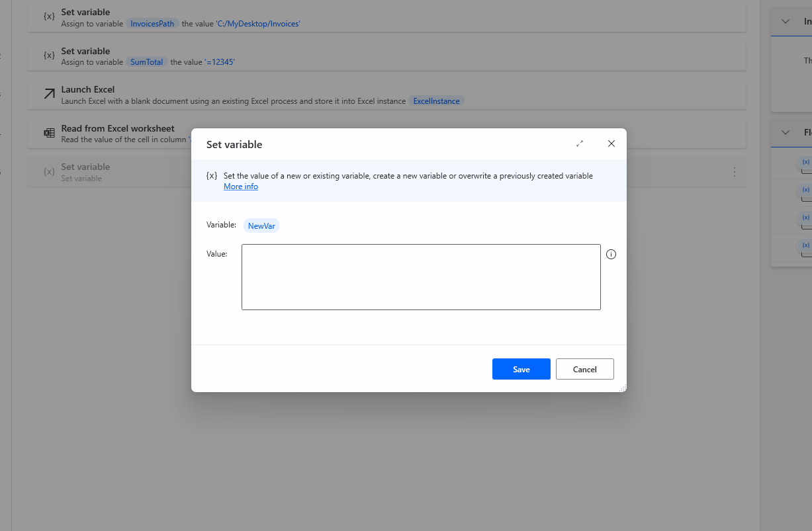812x531 pixels.
Task: Click the InvoicesPath variable chip
Action: [x=152, y=23]
